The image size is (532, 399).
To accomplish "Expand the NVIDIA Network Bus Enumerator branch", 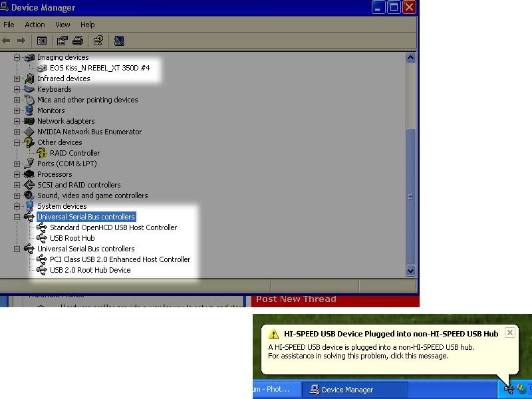I will coord(17,132).
